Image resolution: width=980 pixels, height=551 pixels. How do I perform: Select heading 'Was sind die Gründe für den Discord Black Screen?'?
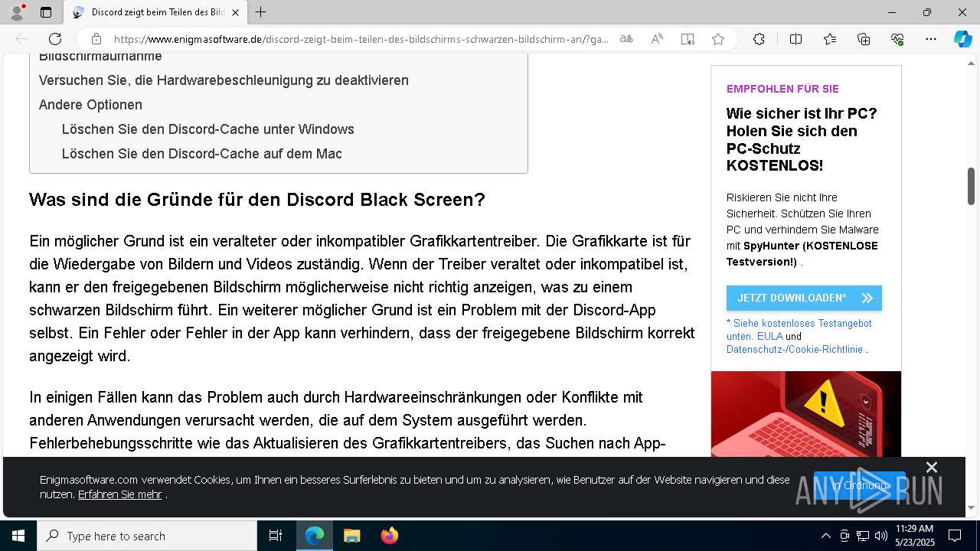(x=257, y=200)
